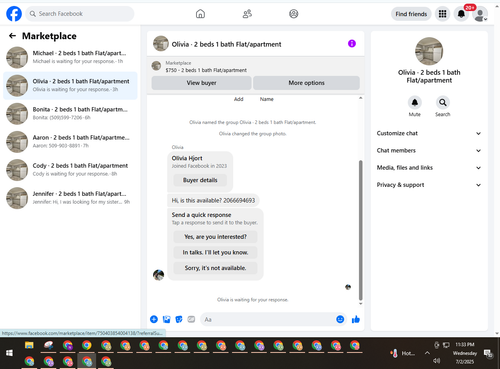This screenshot has width=500, height=369.
Task: Expand the Customize chat section
Action: [x=429, y=133]
